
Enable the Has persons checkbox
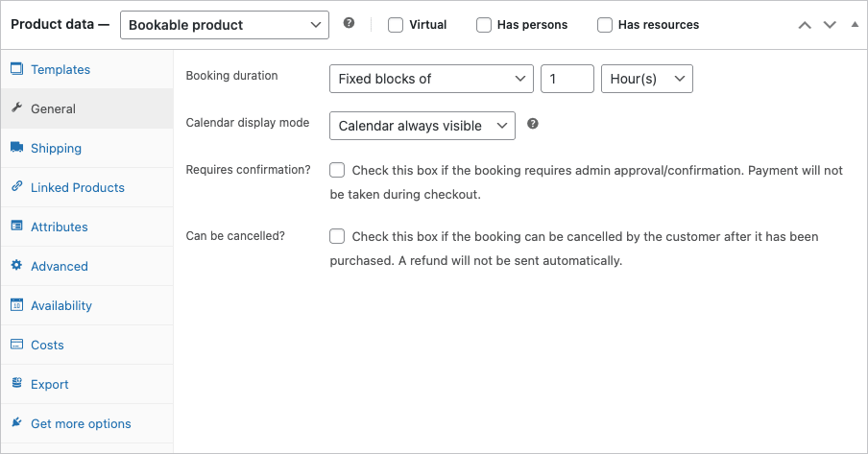click(484, 25)
